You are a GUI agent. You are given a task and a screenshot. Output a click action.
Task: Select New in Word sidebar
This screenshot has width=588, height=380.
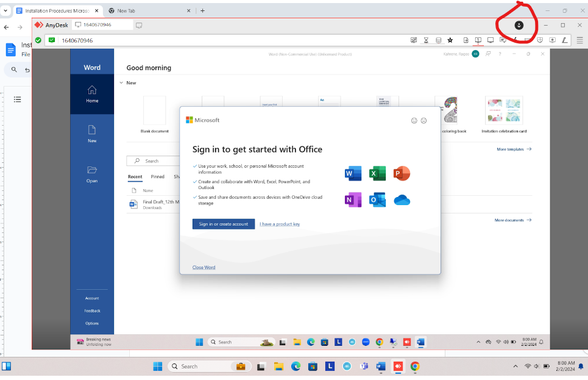(92, 134)
